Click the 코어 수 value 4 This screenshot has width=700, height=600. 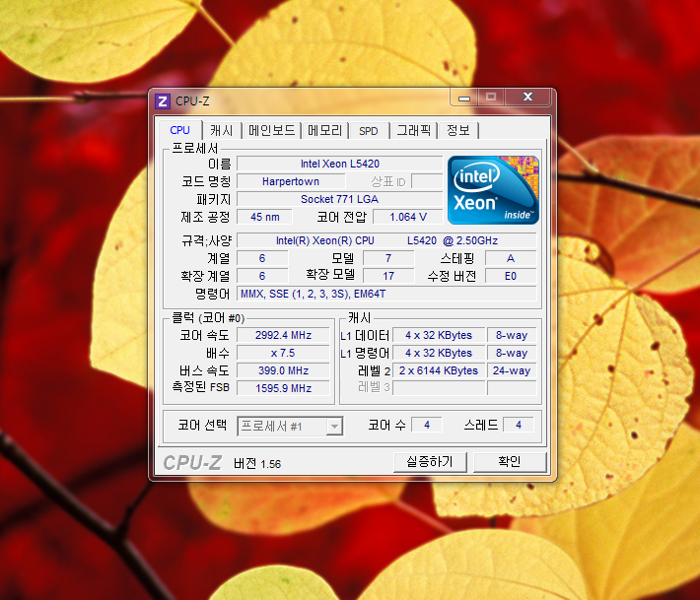coord(427,425)
